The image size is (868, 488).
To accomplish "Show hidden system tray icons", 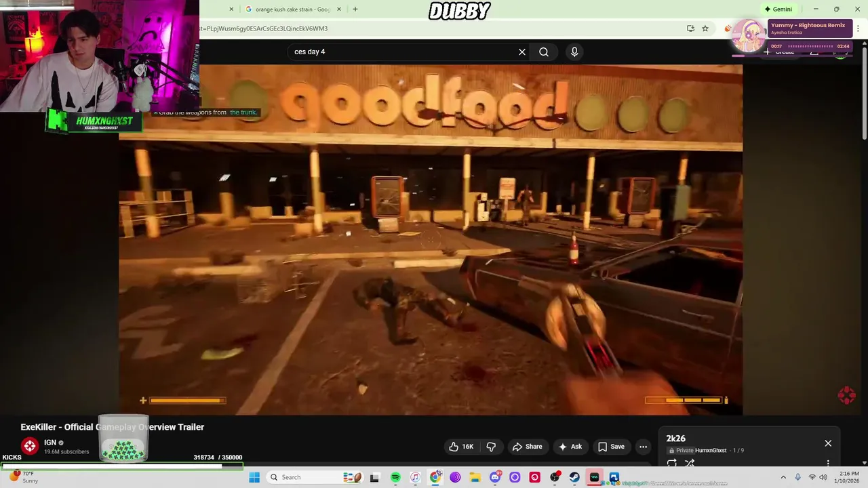I will click(783, 477).
